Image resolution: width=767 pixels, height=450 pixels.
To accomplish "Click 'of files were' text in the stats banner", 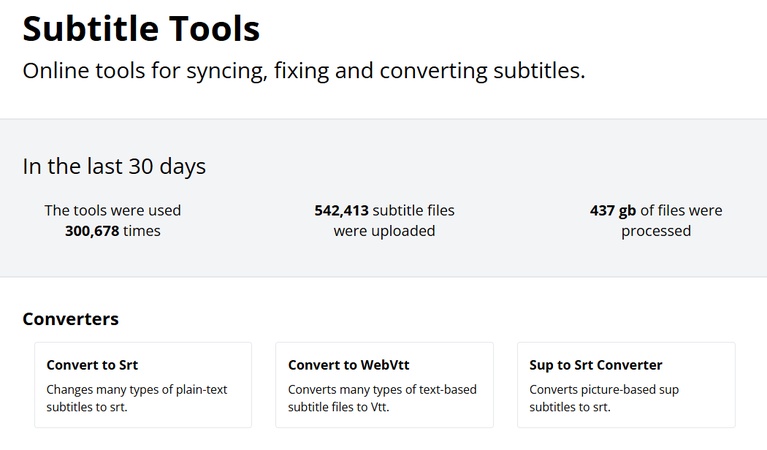I will click(681, 211).
